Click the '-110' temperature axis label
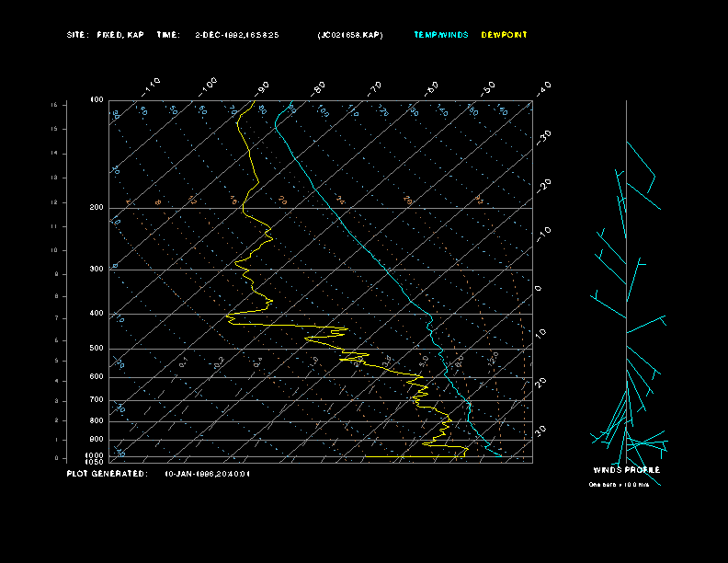Screen dimensions: 728x563 point(151,87)
